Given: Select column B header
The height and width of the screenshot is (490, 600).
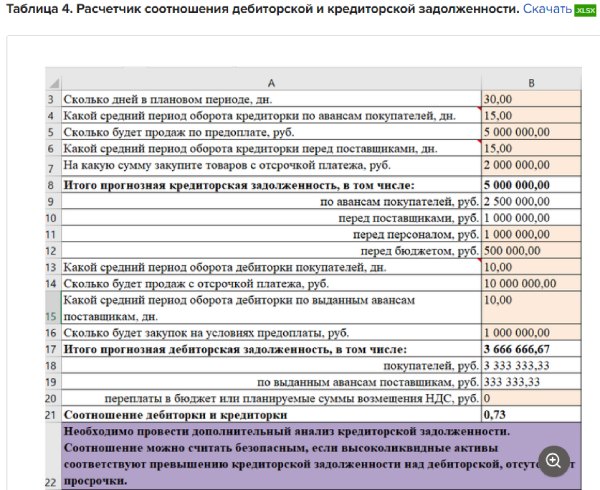Looking at the screenshot, I should (x=530, y=82).
